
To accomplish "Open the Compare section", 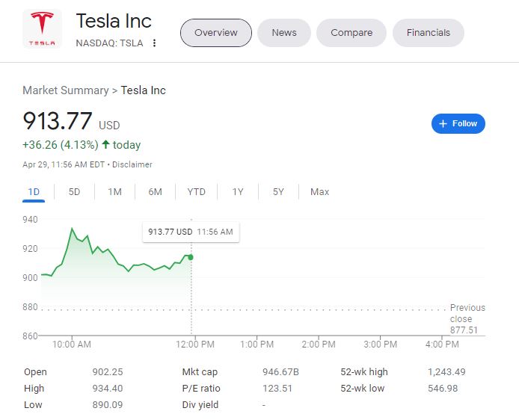I will pos(351,33).
